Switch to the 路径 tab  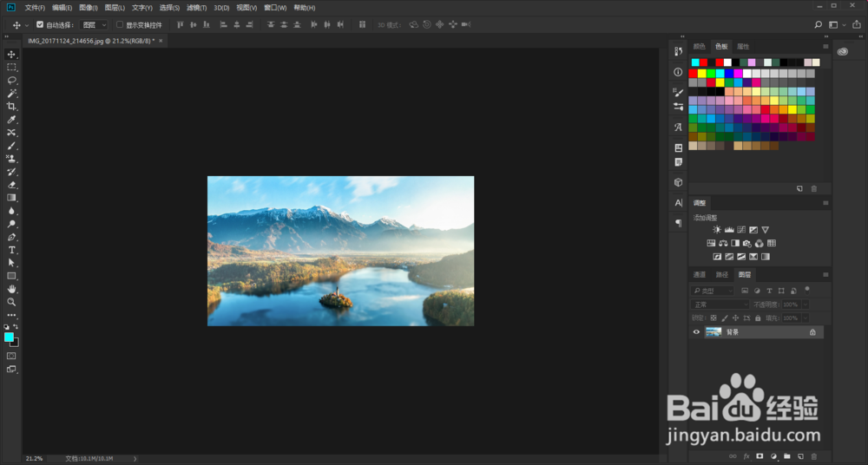[x=722, y=274]
